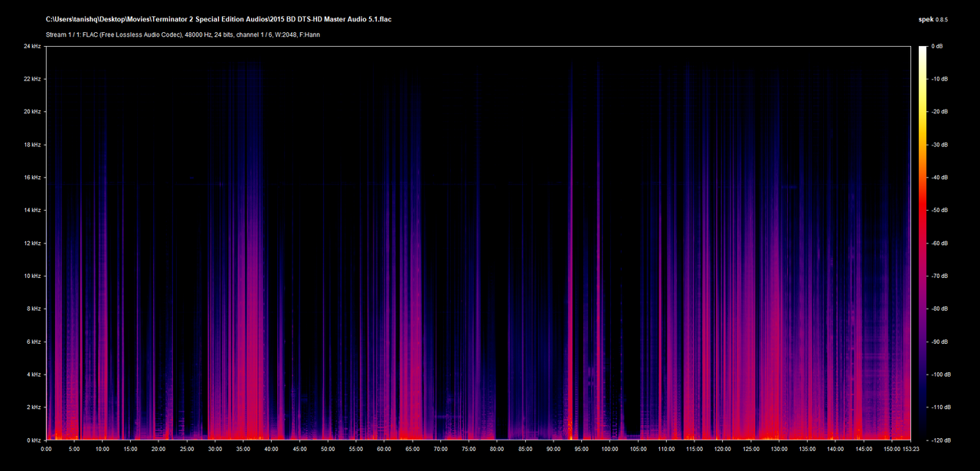980x471 pixels.
Task: Click the 80:00 time axis label
Action: point(497,450)
